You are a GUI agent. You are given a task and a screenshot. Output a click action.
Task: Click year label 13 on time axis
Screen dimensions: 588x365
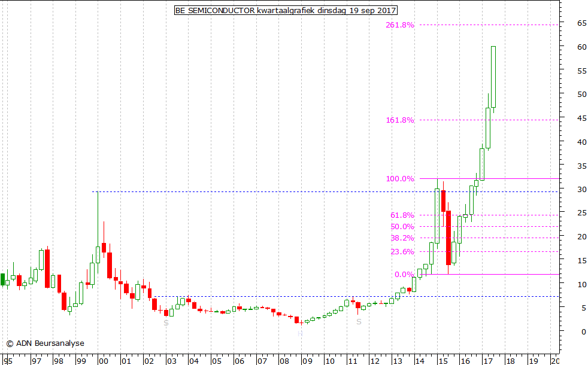398,361
